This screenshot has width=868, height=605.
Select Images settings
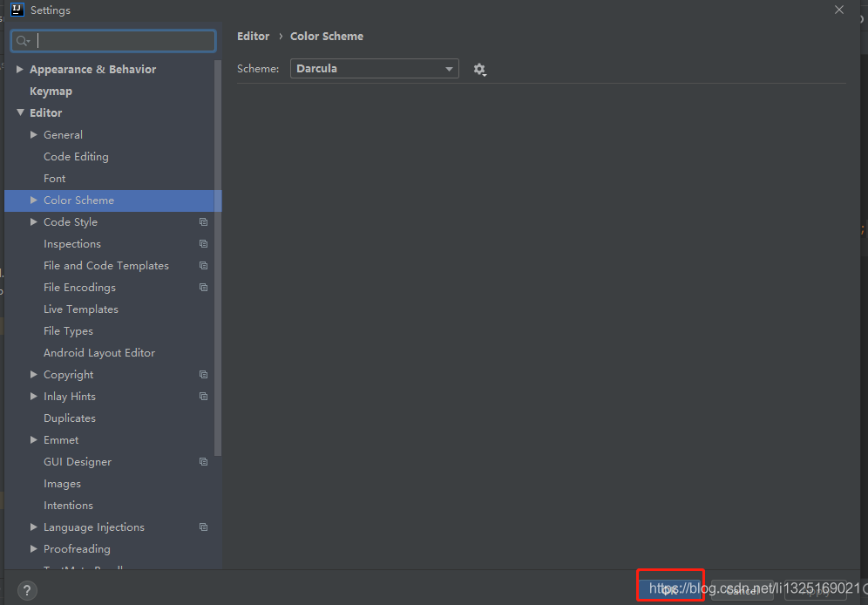pyautogui.click(x=62, y=484)
